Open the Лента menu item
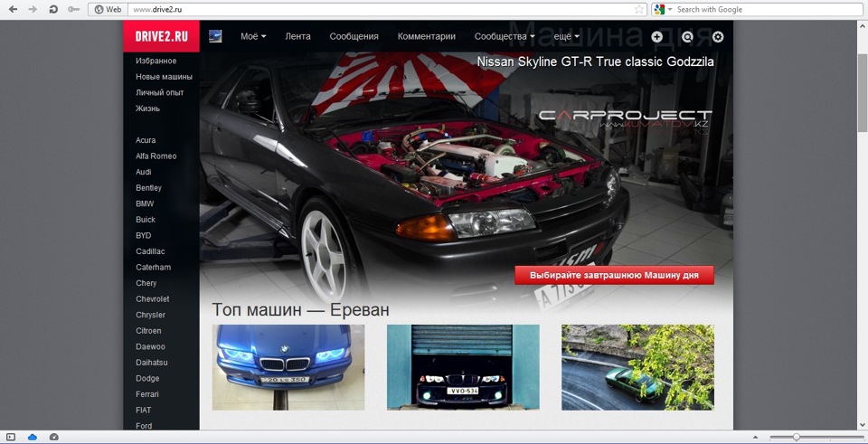Viewport: 868px width, 444px height. 297,36
